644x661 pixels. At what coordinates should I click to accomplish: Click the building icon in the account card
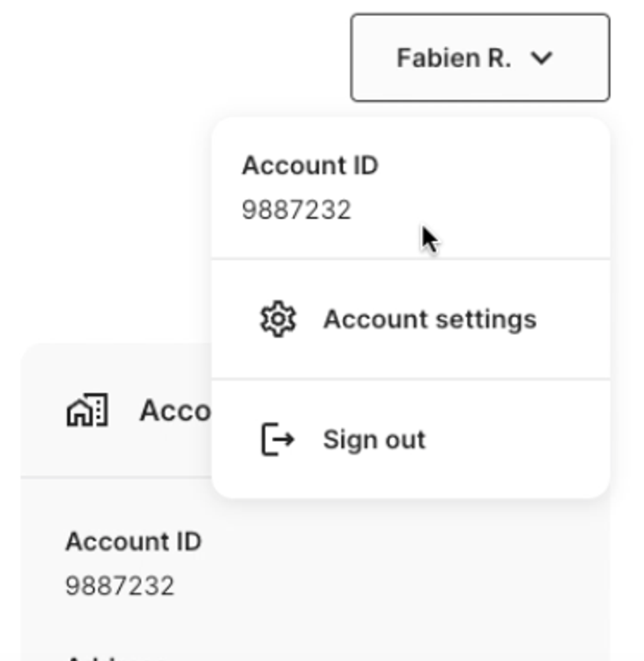(x=87, y=410)
